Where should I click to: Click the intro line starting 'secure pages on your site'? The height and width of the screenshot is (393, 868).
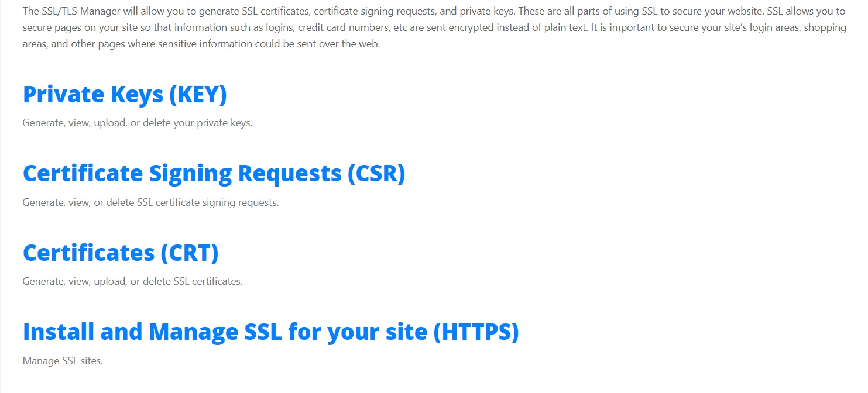(434, 27)
